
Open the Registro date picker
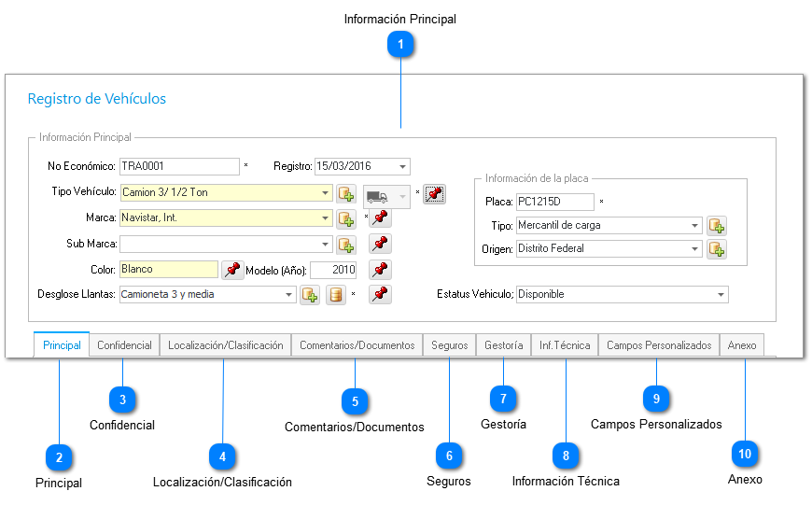click(402, 167)
